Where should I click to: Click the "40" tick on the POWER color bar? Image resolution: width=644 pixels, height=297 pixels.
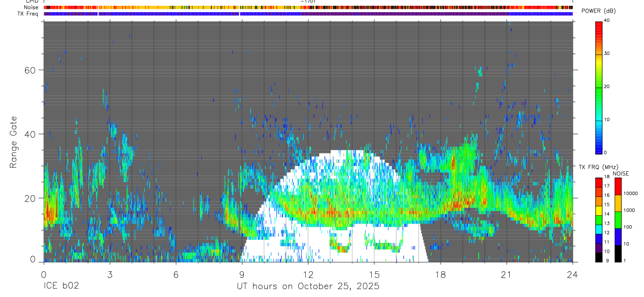point(607,20)
